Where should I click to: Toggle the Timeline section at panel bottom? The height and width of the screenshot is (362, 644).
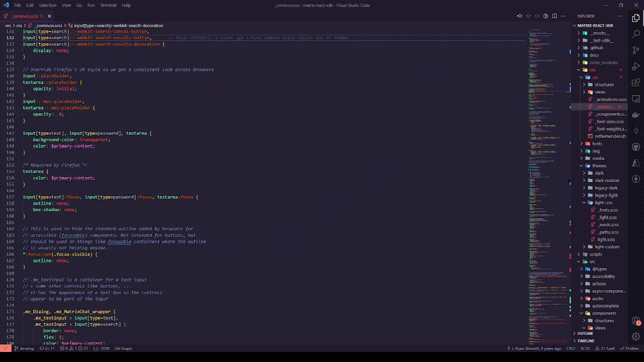coord(586,341)
